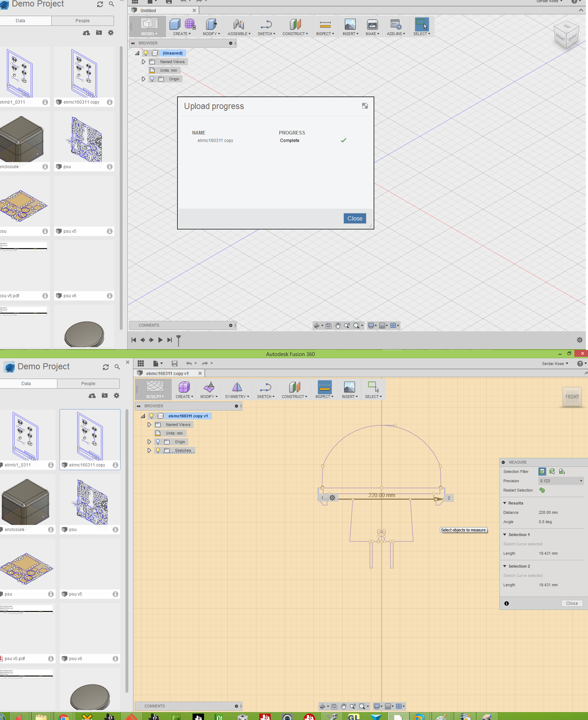Click search icon in bottom Demo Project panel
588x720 pixels.
(x=117, y=367)
